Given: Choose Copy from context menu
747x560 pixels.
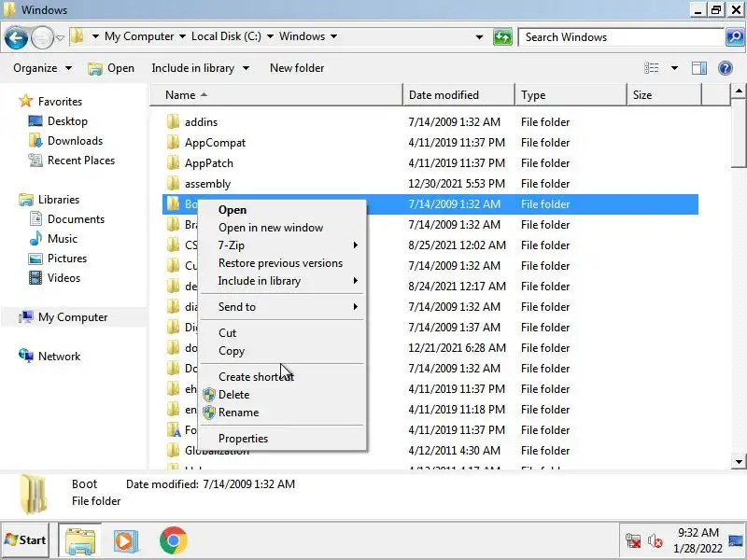Looking at the screenshot, I should coord(283,351).
